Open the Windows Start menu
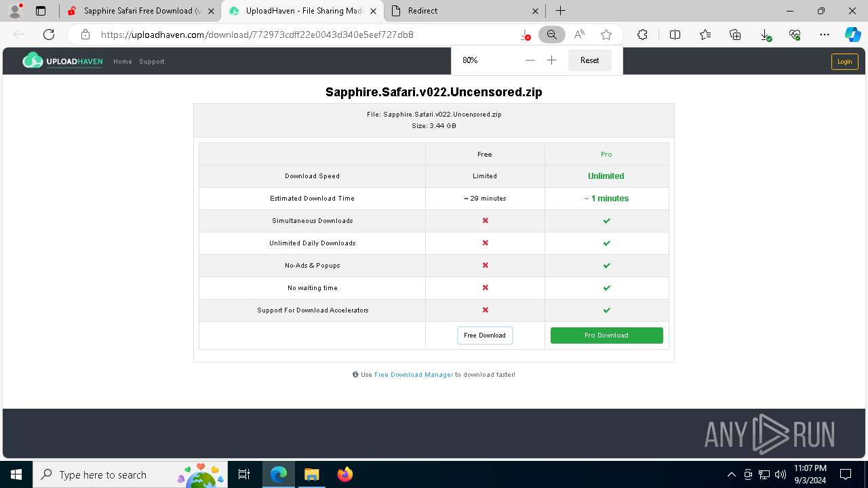Image resolution: width=868 pixels, height=488 pixels. click(16, 474)
